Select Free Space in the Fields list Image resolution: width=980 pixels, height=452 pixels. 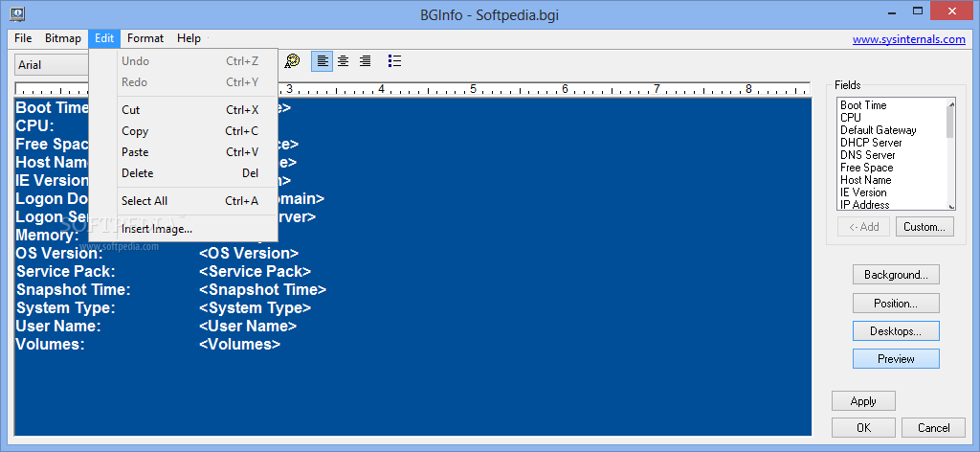[866, 168]
